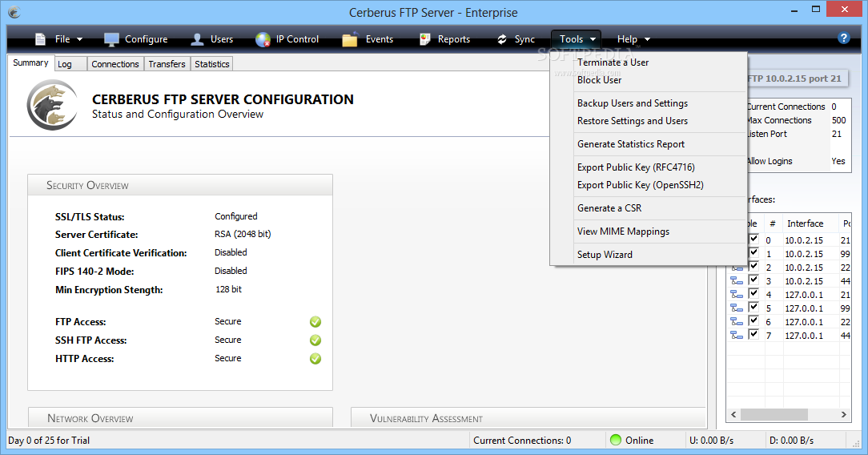Click the Network Overview section header
868x455 pixels.
click(x=180, y=418)
